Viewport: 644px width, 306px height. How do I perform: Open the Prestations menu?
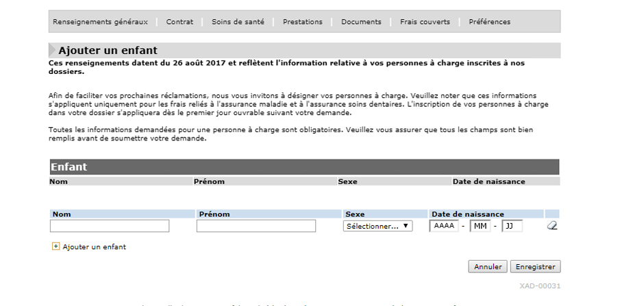coord(303,22)
